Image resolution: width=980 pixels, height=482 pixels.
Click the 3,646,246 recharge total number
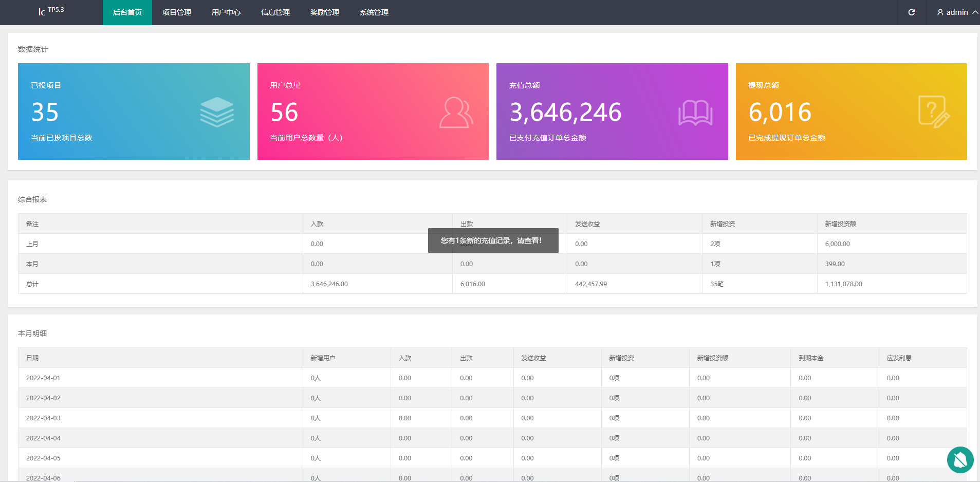pyautogui.click(x=565, y=112)
